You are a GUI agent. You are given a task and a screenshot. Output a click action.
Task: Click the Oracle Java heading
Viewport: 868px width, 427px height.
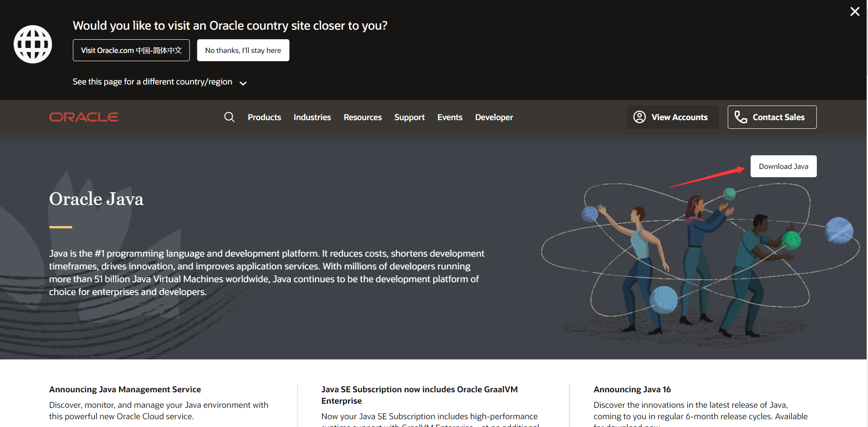coord(96,199)
